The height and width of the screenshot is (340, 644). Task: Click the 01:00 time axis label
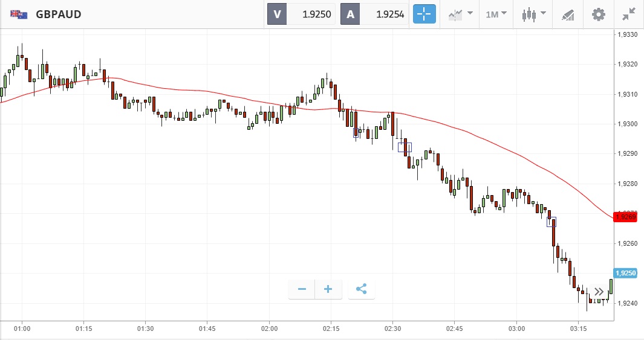coord(22,329)
